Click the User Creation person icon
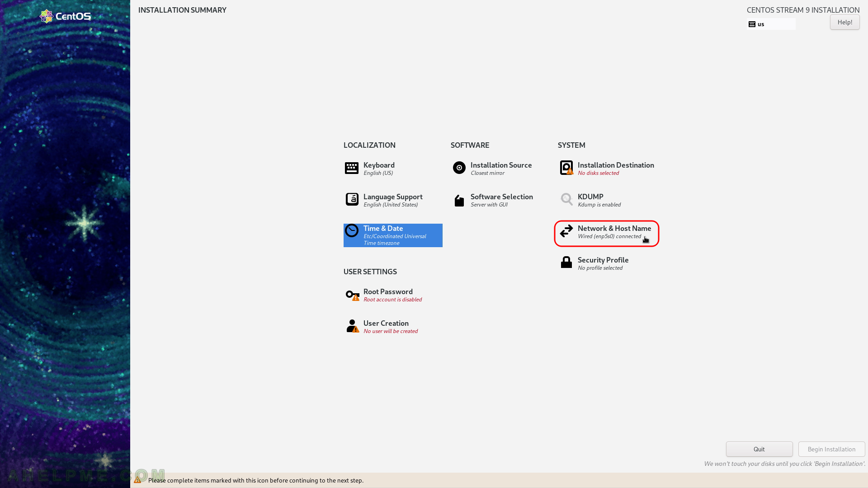This screenshot has width=868, height=488. (352, 326)
